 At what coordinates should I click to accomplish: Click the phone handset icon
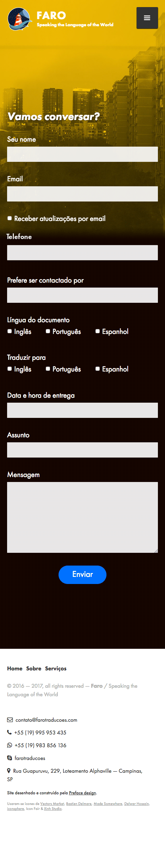[9, 732]
